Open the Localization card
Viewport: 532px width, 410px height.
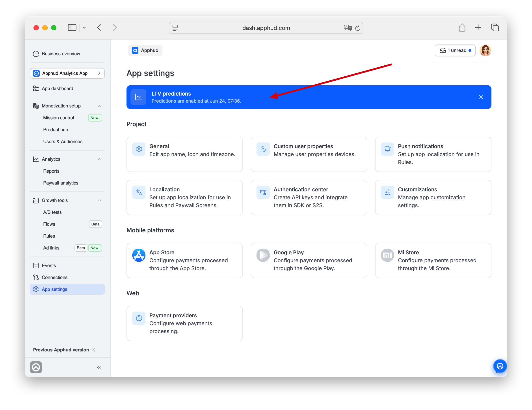(x=185, y=197)
